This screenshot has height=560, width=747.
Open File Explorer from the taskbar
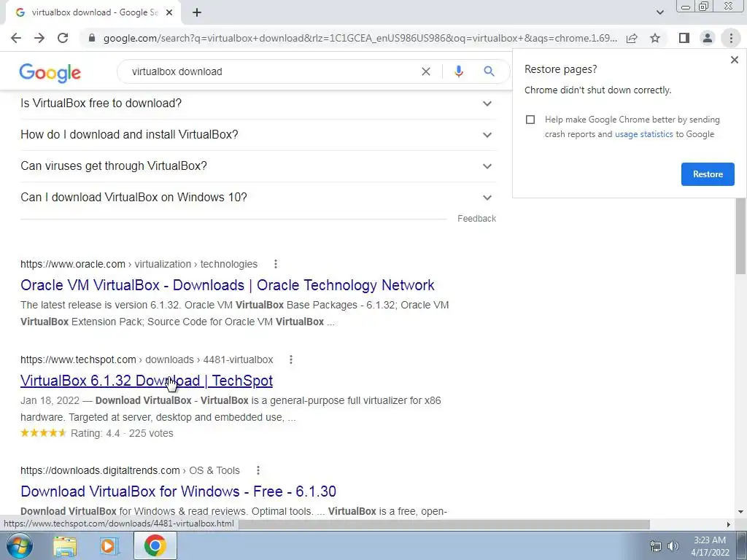pos(65,546)
